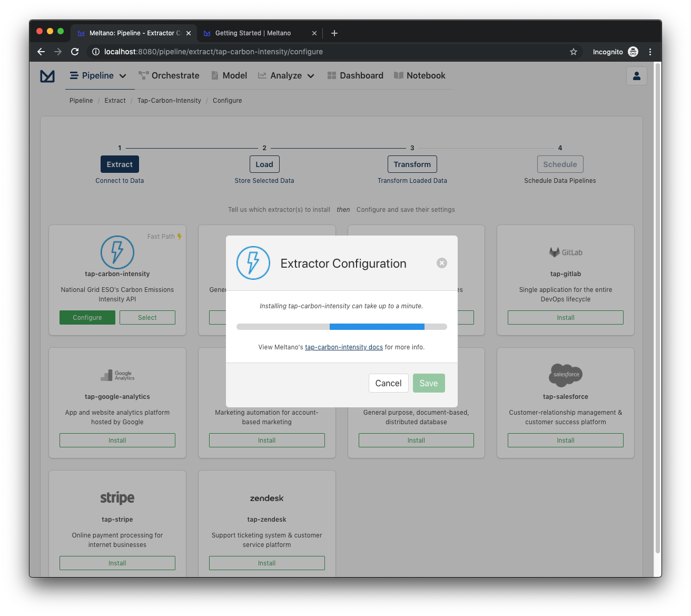Click lightning bolt icon in dialog header
The height and width of the screenshot is (616, 691).
click(253, 263)
